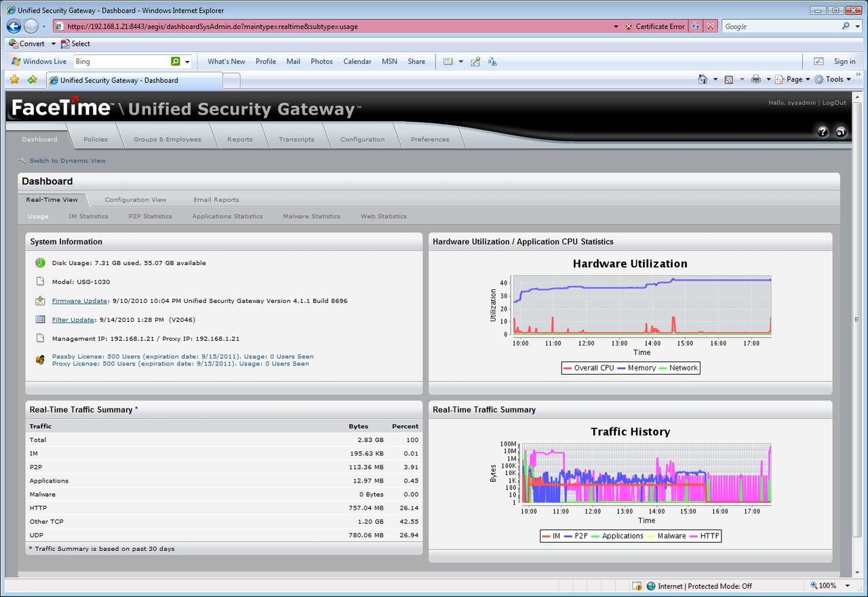The height and width of the screenshot is (597, 868).
Task: Click the Add to Favorites star icon
Action: click(32, 79)
